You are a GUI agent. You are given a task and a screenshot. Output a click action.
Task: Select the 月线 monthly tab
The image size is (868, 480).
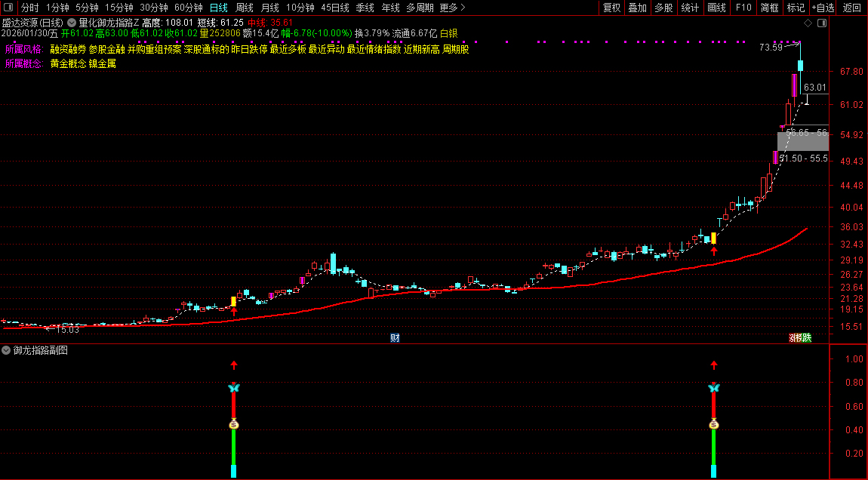pyautogui.click(x=269, y=8)
